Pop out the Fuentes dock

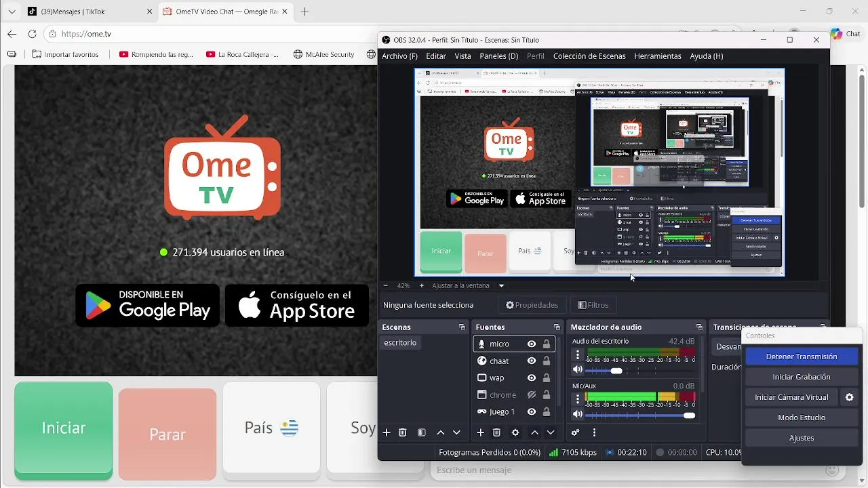(557, 327)
